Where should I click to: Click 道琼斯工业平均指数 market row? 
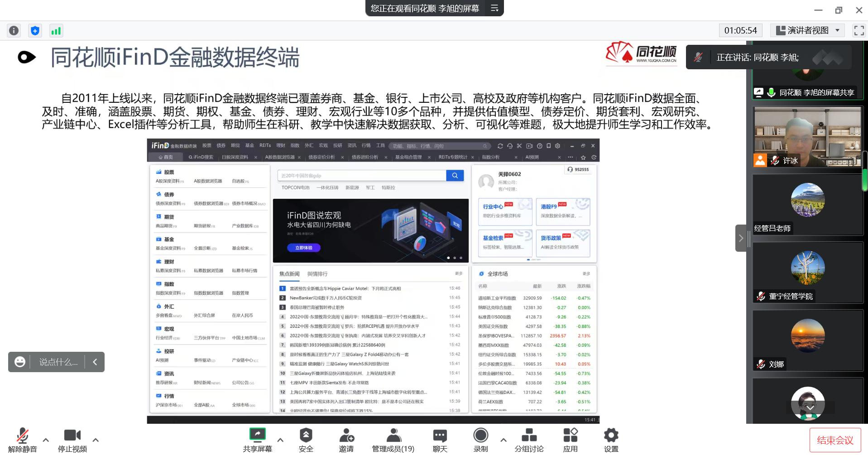[534, 298]
